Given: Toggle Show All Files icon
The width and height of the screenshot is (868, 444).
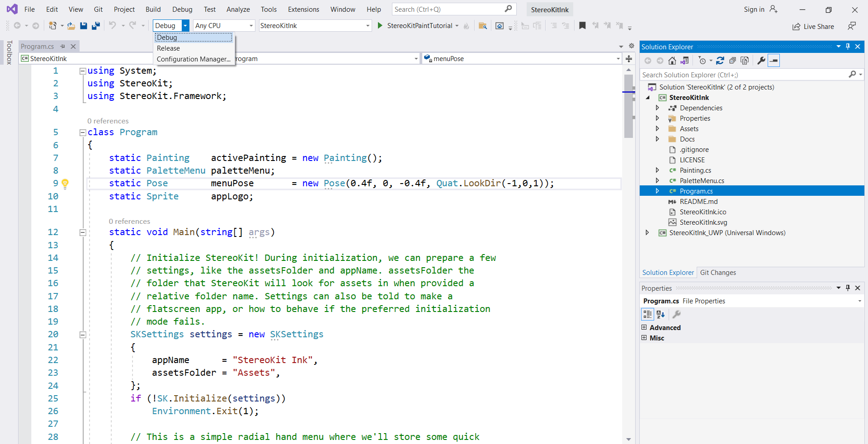Looking at the screenshot, I should [x=745, y=61].
